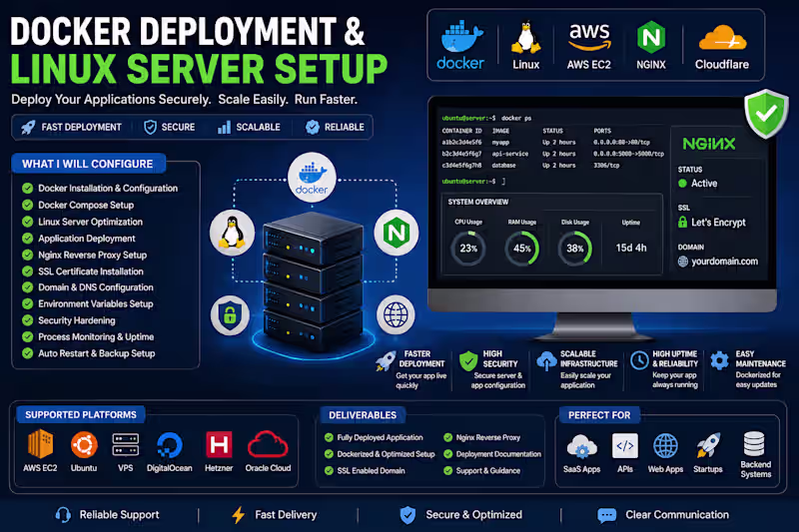Click the 'api-service' image name in terminal
Viewport: 799px width, 532px height.
(x=510, y=154)
